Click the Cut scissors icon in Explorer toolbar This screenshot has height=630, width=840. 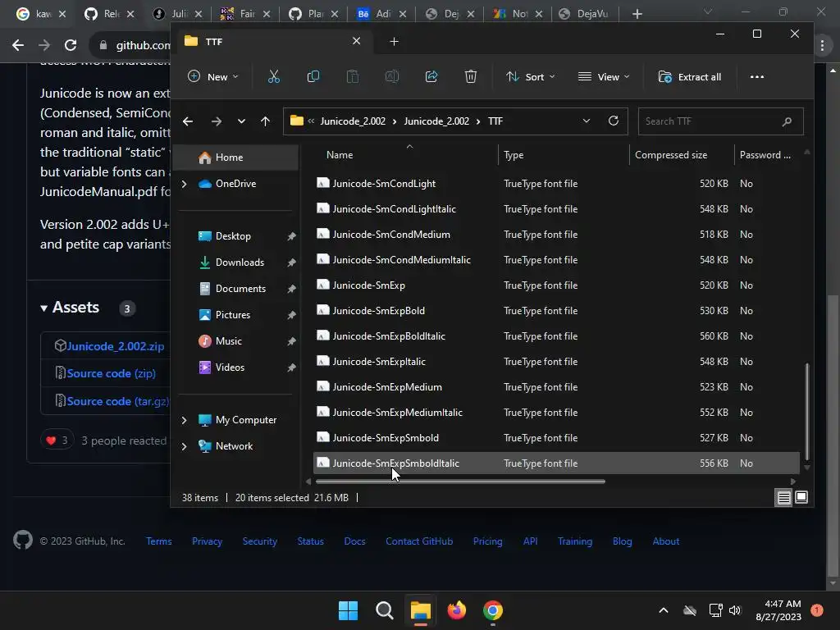(274, 76)
